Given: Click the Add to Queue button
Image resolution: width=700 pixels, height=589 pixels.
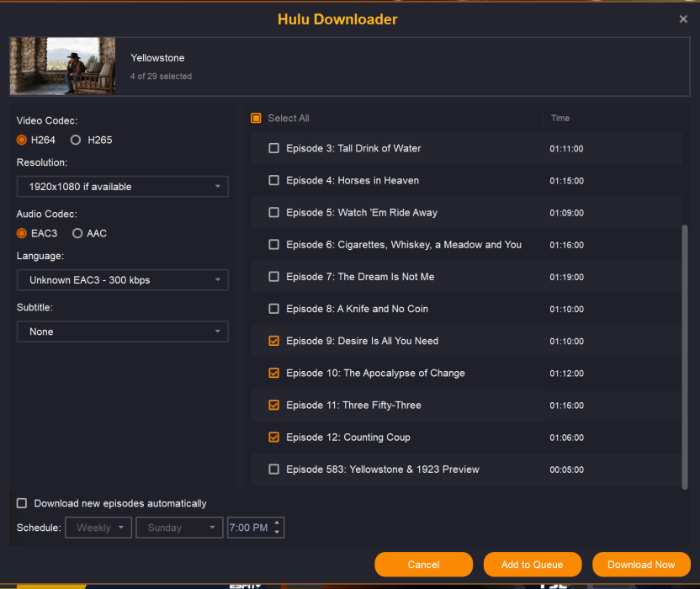Looking at the screenshot, I should tap(532, 565).
